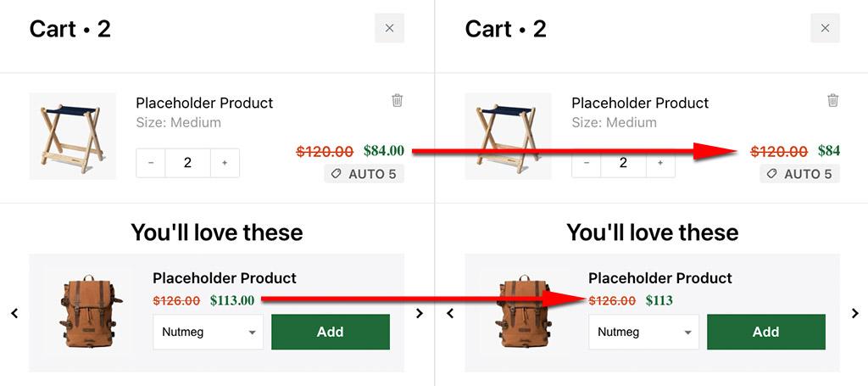Screen dimensions: 868x386
Task: Increase quantity in left cart
Action: pos(225,163)
